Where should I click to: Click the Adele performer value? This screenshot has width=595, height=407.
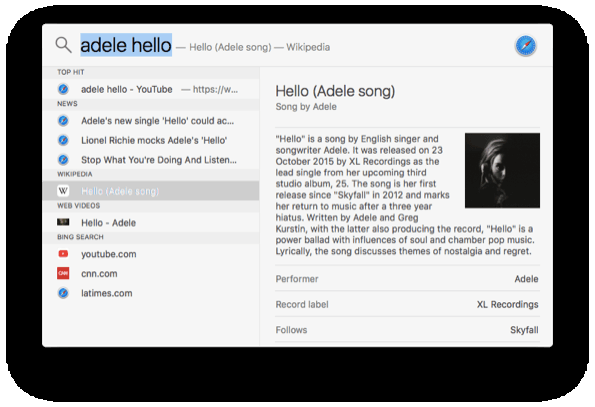526,279
